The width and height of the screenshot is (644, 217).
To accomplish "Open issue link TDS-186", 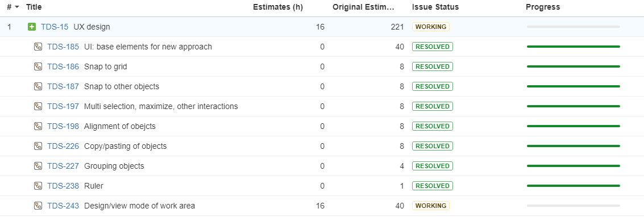I will tap(63, 66).
